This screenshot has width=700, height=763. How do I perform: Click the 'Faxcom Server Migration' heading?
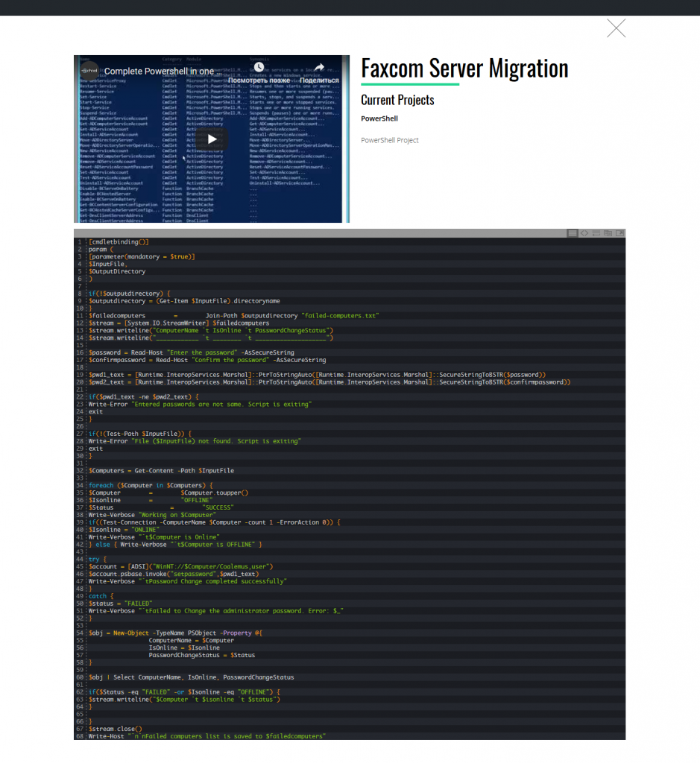(x=464, y=68)
